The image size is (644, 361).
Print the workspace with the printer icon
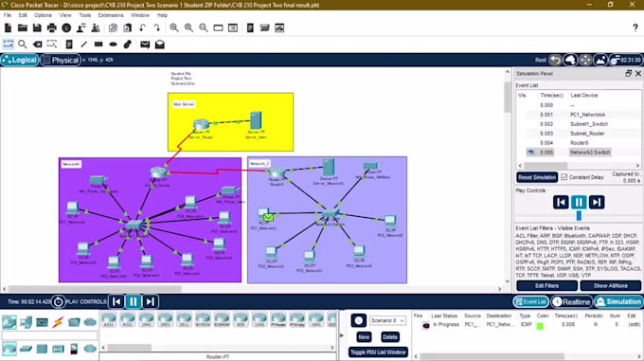click(x=52, y=27)
